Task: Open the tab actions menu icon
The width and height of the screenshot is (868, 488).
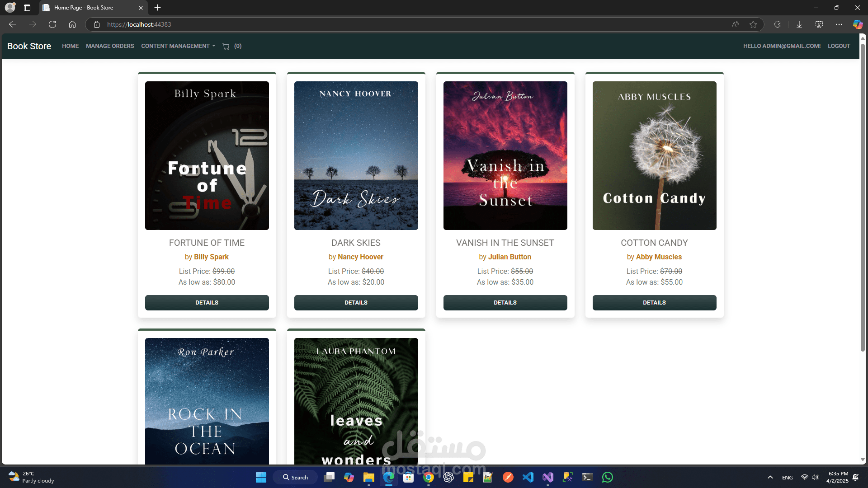Action: point(27,8)
